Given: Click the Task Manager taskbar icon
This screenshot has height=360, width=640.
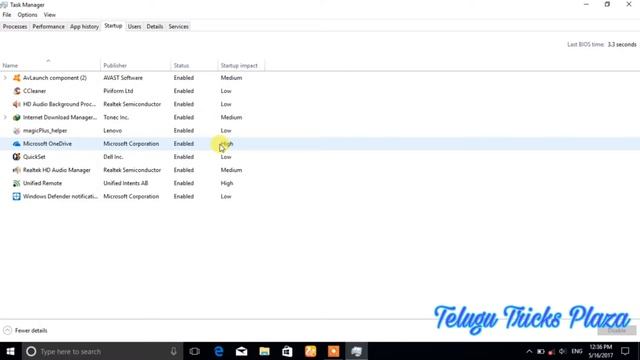Looking at the screenshot, I should [356, 351].
